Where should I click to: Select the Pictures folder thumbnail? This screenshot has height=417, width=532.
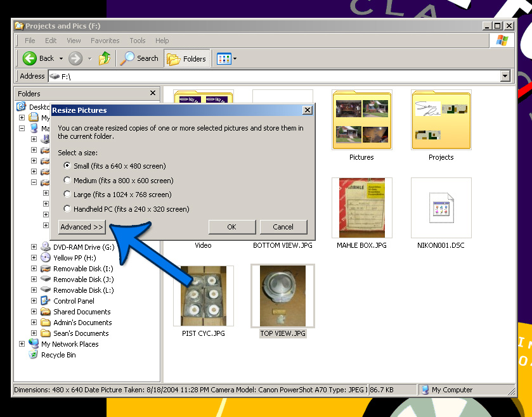[x=362, y=120]
